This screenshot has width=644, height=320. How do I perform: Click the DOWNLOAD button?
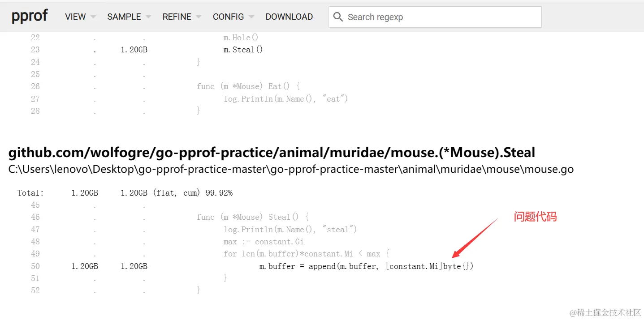pos(289,17)
